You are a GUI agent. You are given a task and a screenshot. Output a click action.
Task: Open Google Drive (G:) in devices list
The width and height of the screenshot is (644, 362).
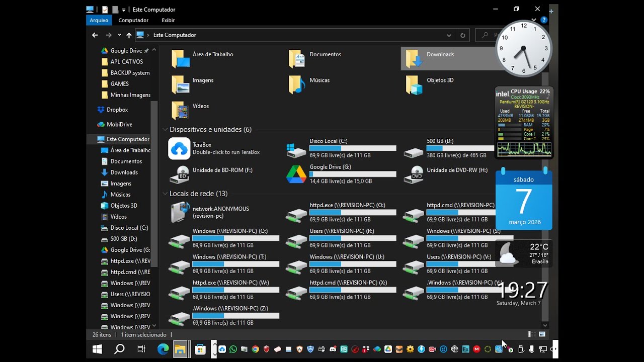(x=341, y=174)
